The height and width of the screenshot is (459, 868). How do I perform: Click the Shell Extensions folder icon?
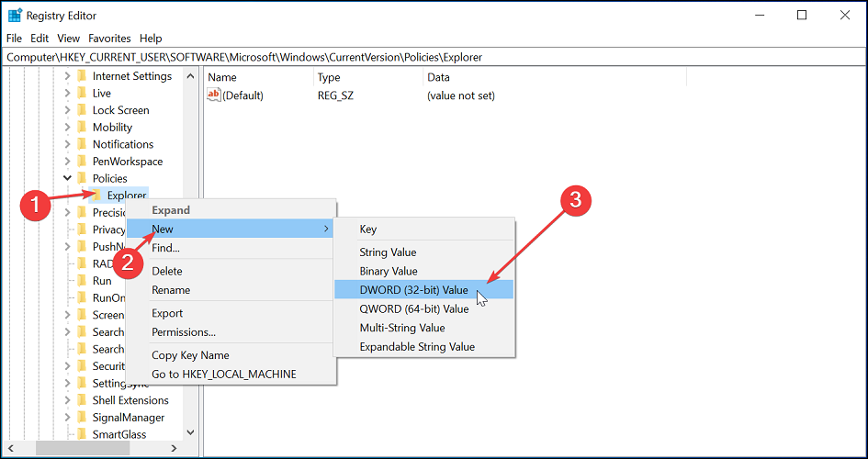82,400
